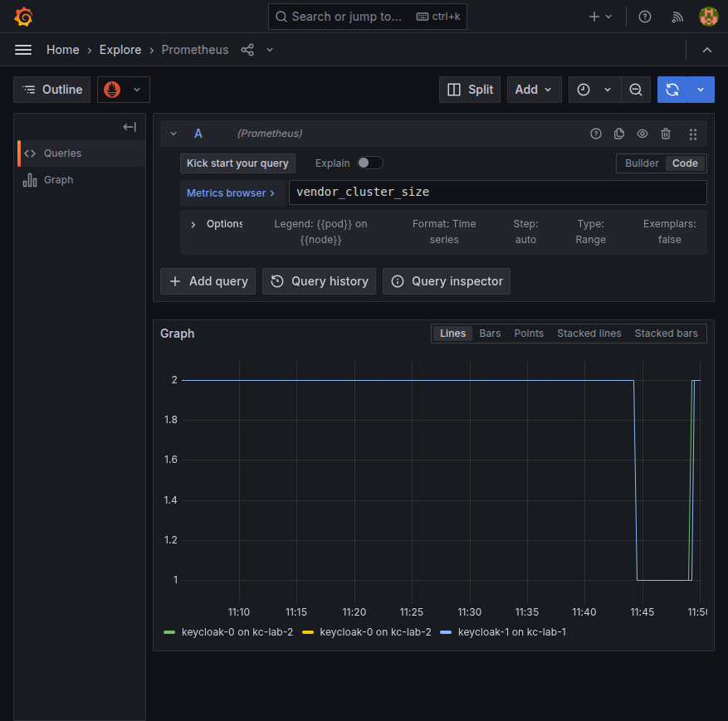Open the time range clock picker
Image resolution: width=728 pixels, height=721 pixels.
coord(584,90)
